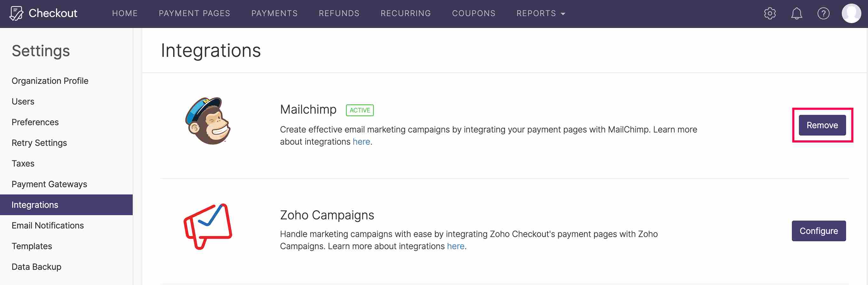This screenshot has width=868, height=285.
Task: Select Retry Settings from sidebar
Action: 39,143
